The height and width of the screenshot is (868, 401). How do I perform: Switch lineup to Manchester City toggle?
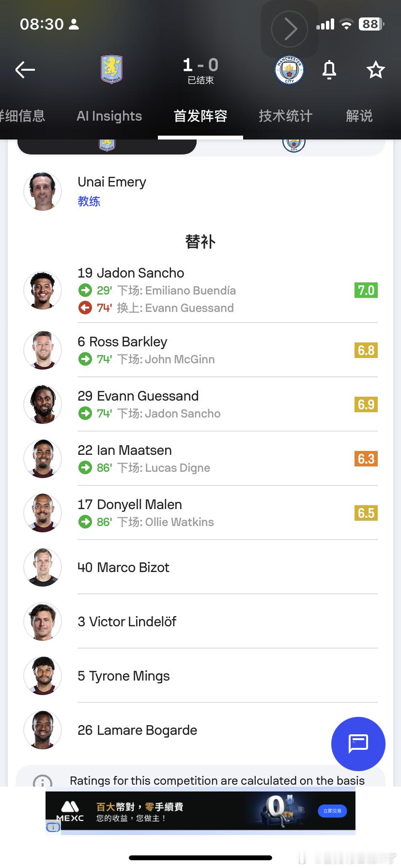[293, 145]
